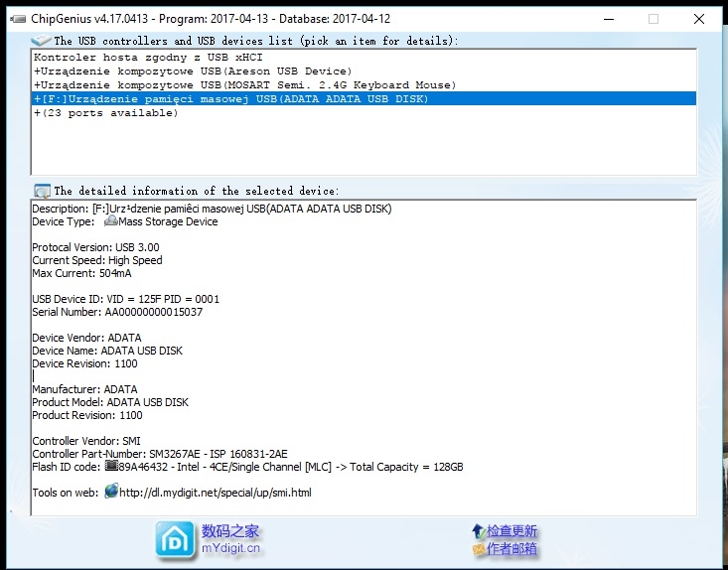Click the Flash ID code Total Capacity line

247,467
